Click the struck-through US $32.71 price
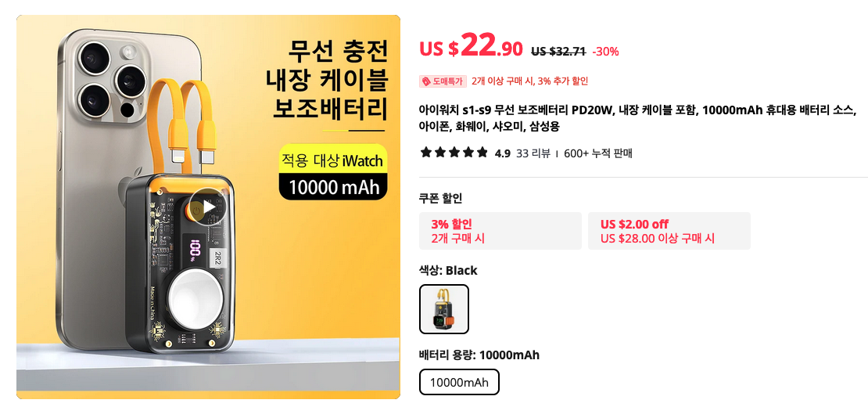This screenshot has height=407, width=868. [x=558, y=52]
